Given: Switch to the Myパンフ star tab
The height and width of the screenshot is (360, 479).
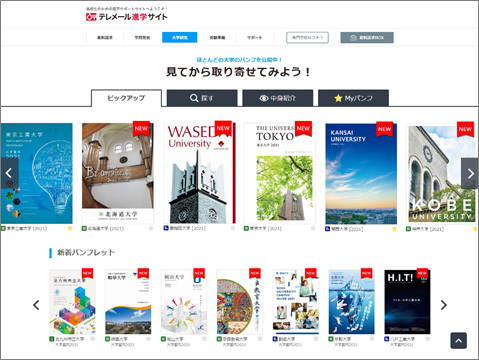Looking at the screenshot, I should click(353, 98).
